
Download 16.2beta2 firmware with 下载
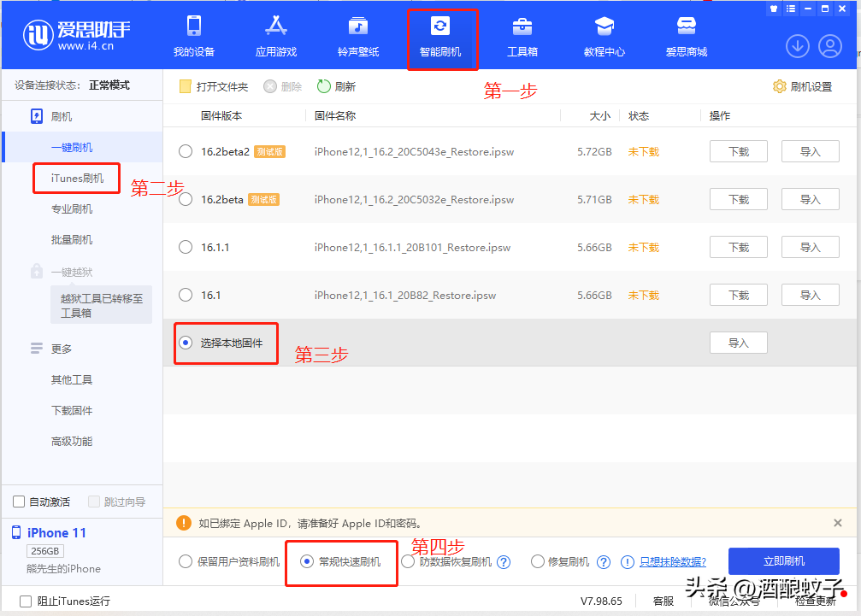739,151
